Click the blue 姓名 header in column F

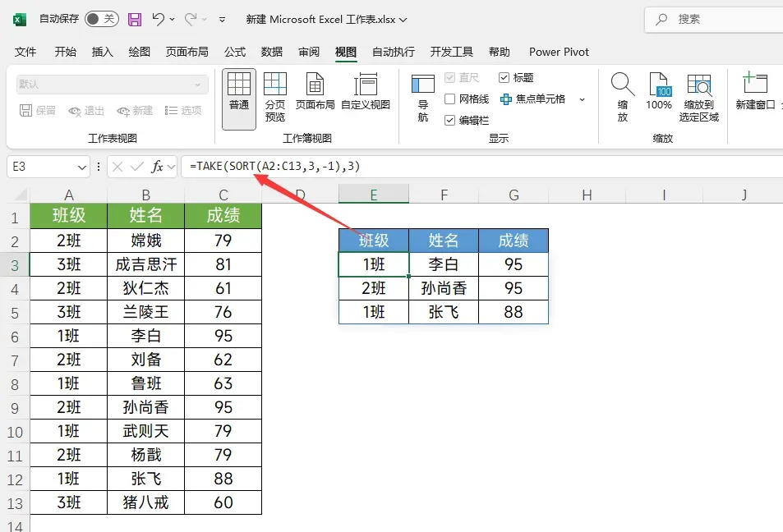point(444,241)
